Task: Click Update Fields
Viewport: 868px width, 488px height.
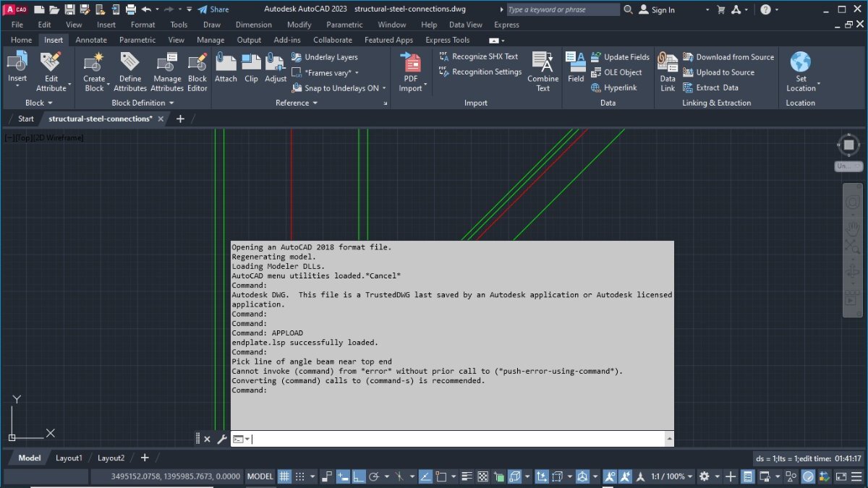Action: point(620,57)
